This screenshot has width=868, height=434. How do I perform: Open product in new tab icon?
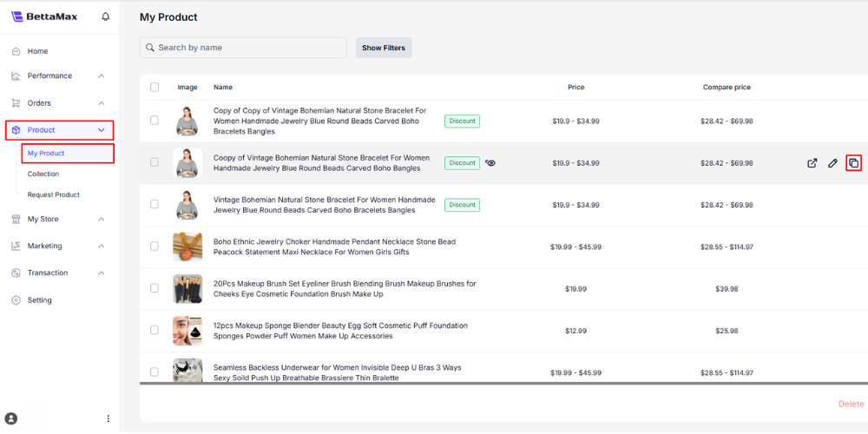pos(812,162)
